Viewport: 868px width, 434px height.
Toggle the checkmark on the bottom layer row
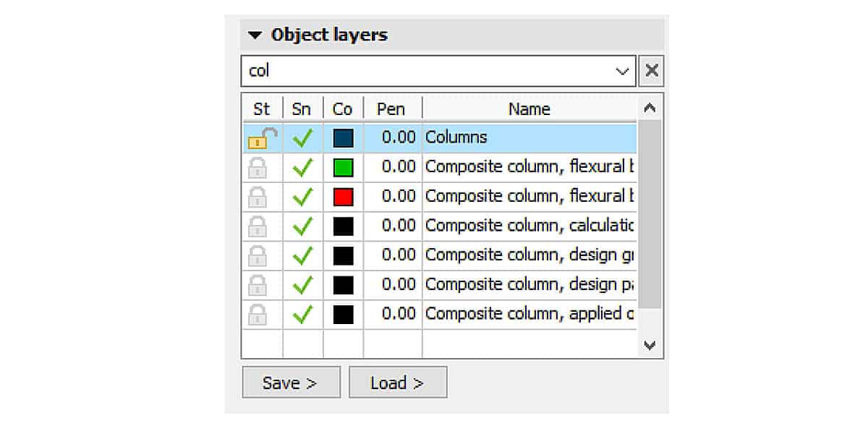coord(302,313)
